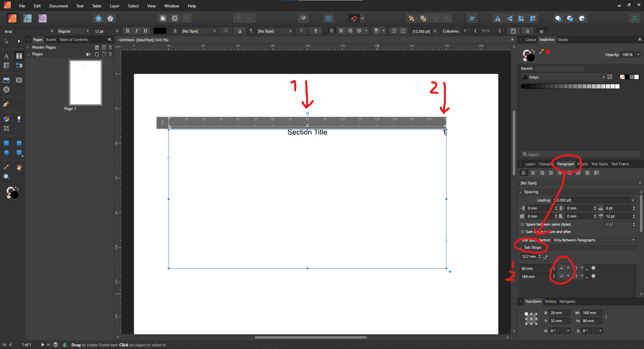This screenshot has width=644, height=349.
Task: Switch to the Text Styles panel tab
Action: pyautogui.click(x=599, y=164)
